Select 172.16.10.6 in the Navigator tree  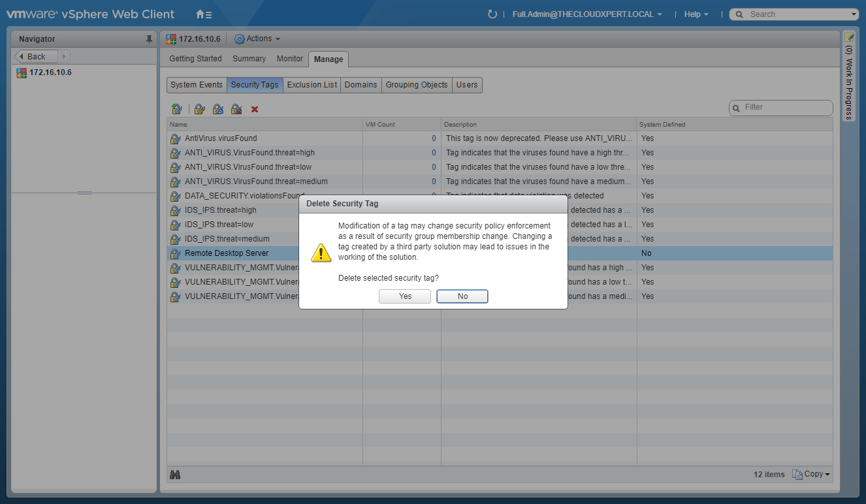click(50, 72)
